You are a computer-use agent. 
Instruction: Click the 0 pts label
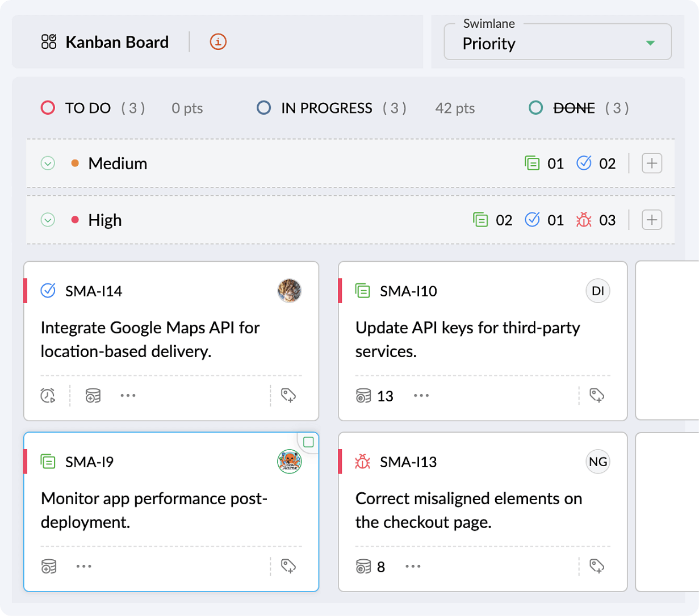pos(187,108)
